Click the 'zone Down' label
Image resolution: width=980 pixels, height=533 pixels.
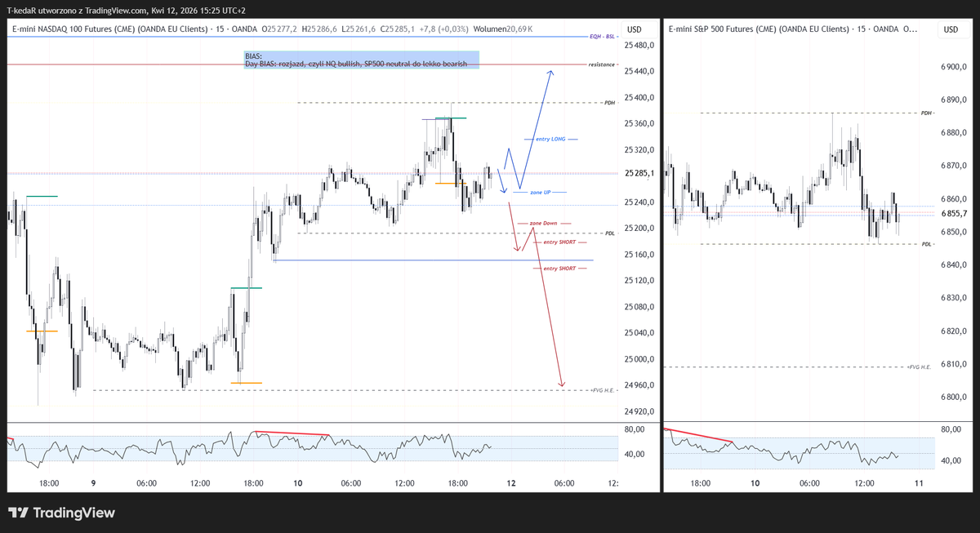tap(543, 223)
